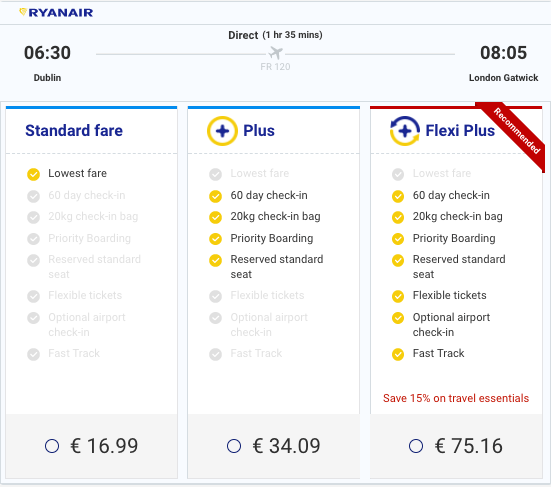Screen dimensions: 551x487
Task: Select the € 16.99 Standard fare radio button
Action: (52, 446)
